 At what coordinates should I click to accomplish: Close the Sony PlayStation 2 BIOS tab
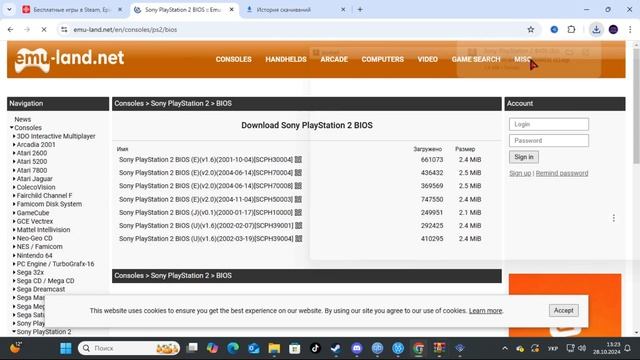(231, 9)
